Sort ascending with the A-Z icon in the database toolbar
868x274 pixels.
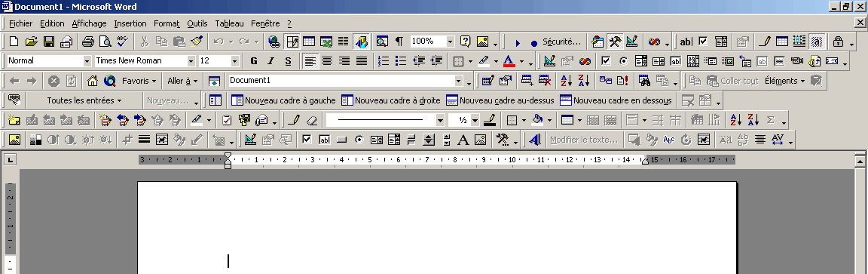[x=567, y=81]
